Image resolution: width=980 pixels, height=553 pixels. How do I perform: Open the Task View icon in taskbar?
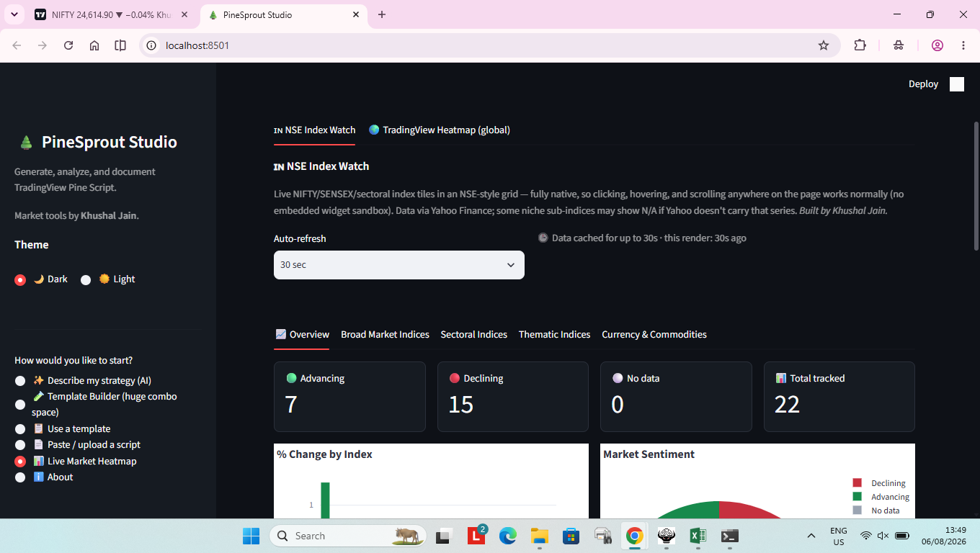point(443,536)
